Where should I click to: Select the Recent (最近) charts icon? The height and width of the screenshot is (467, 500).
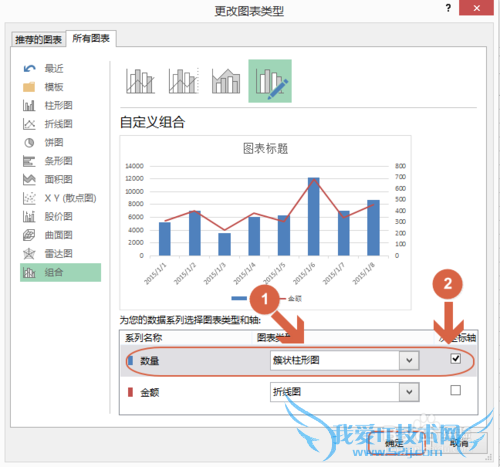pos(29,69)
